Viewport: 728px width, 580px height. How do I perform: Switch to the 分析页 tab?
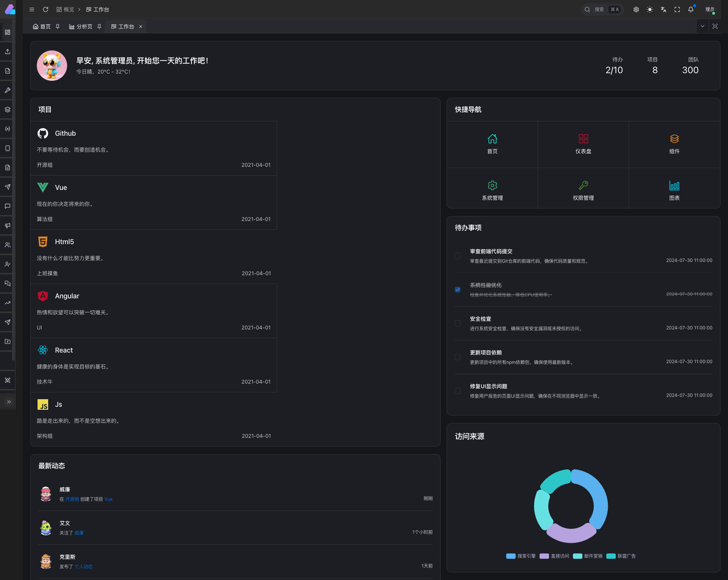(81, 27)
